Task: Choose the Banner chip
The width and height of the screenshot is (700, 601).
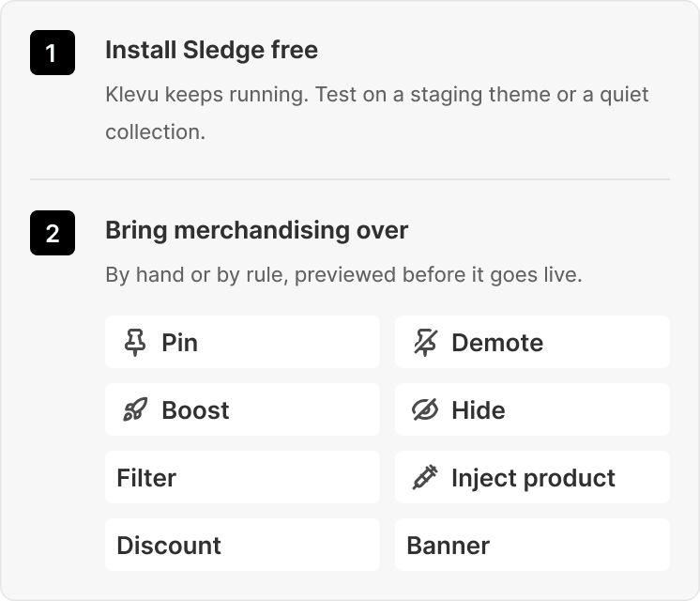Action: (x=532, y=545)
